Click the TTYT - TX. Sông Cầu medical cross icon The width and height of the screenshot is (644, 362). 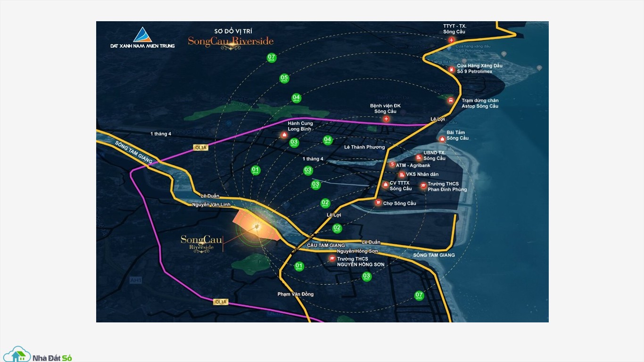click(x=452, y=41)
